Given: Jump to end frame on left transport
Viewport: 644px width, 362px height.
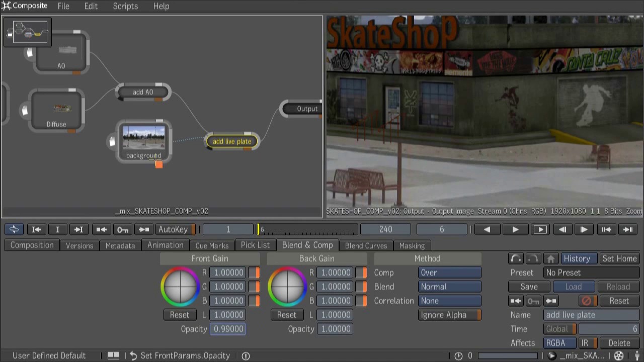Looking at the screenshot, I should [78, 229].
